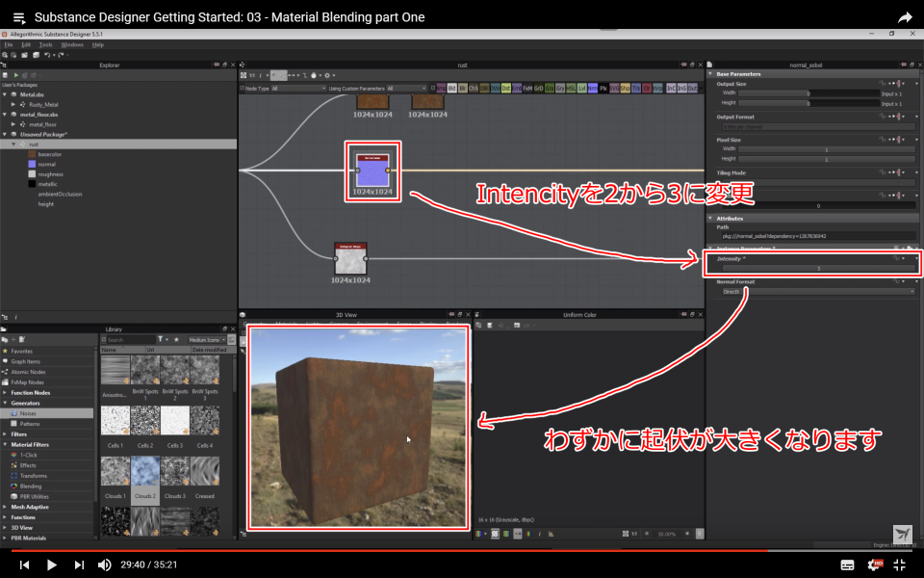Insert a Transform node (Trs)

tap(636, 88)
